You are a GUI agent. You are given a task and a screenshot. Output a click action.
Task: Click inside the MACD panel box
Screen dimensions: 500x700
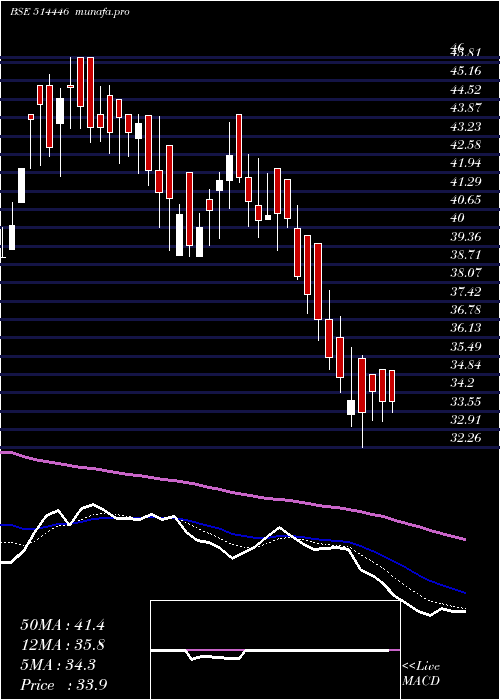275,650
